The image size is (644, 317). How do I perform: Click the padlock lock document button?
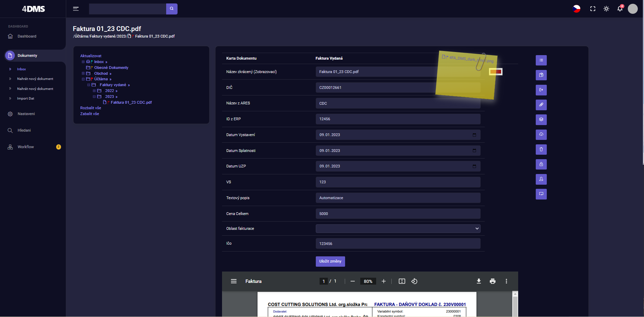(x=541, y=164)
